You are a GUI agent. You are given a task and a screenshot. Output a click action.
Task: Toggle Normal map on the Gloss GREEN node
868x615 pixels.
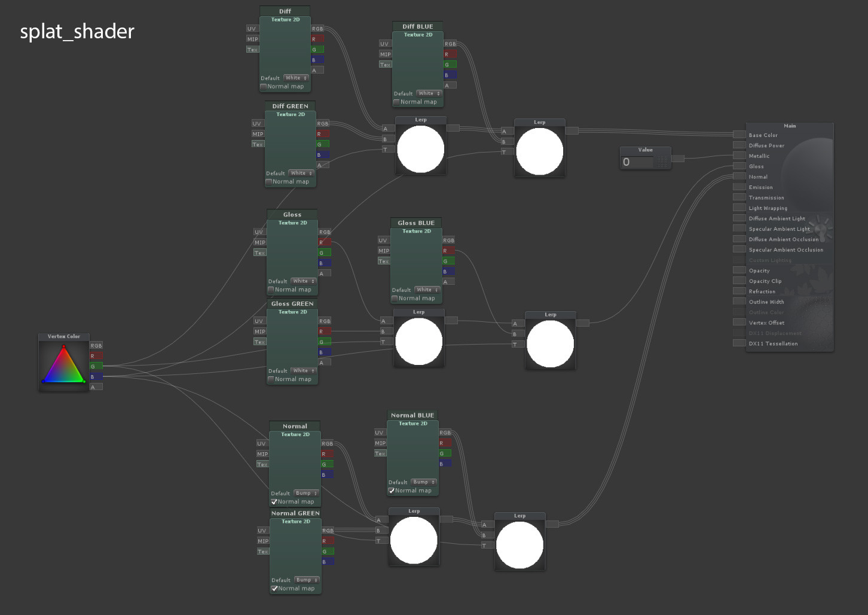[x=271, y=379]
